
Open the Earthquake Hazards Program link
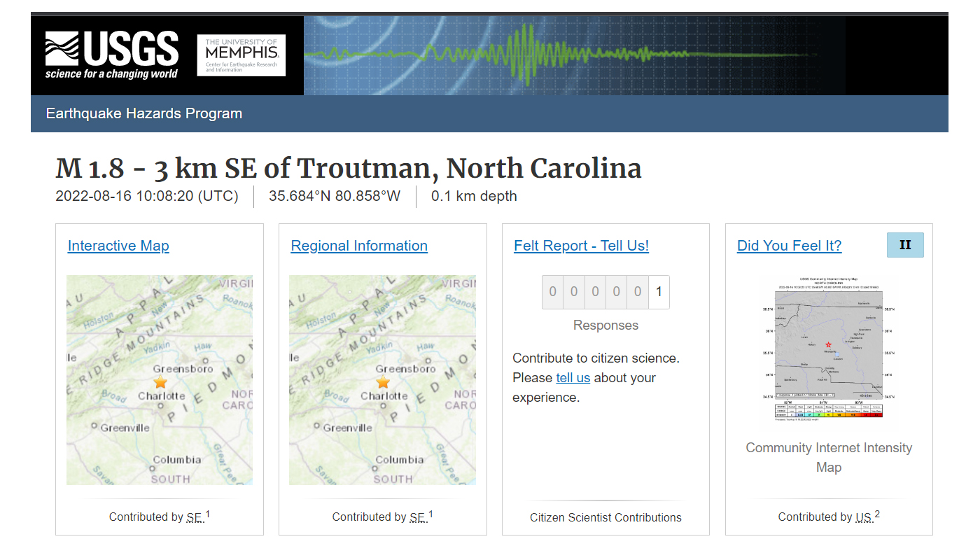pyautogui.click(x=144, y=113)
